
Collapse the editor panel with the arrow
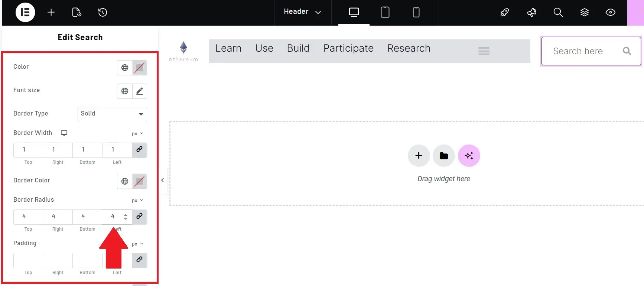pyautogui.click(x=162, y=180)
